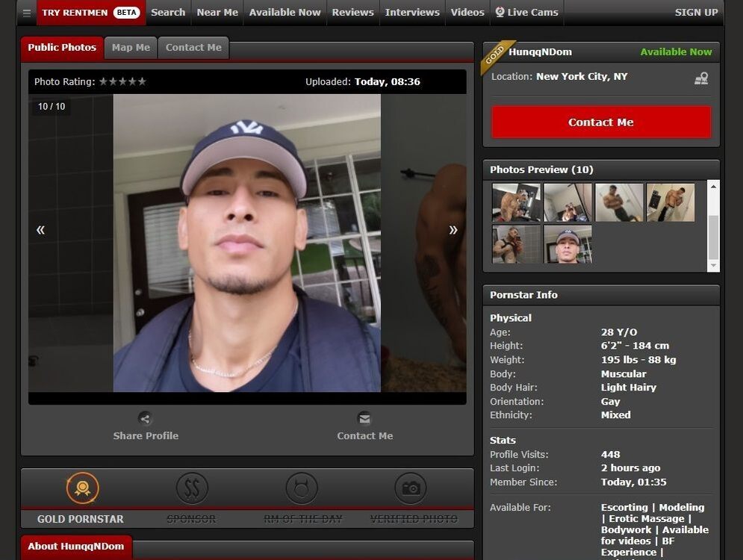Click the Share Profile icon
Viewport: 743px width, 560px height.
(146, 418)
